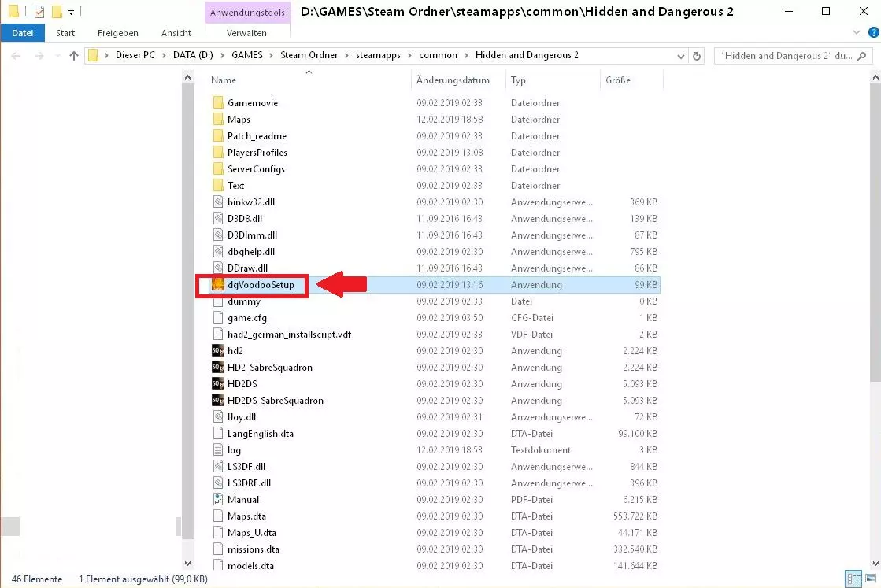Click the binkw32.dll file icon

coord(218,202)
